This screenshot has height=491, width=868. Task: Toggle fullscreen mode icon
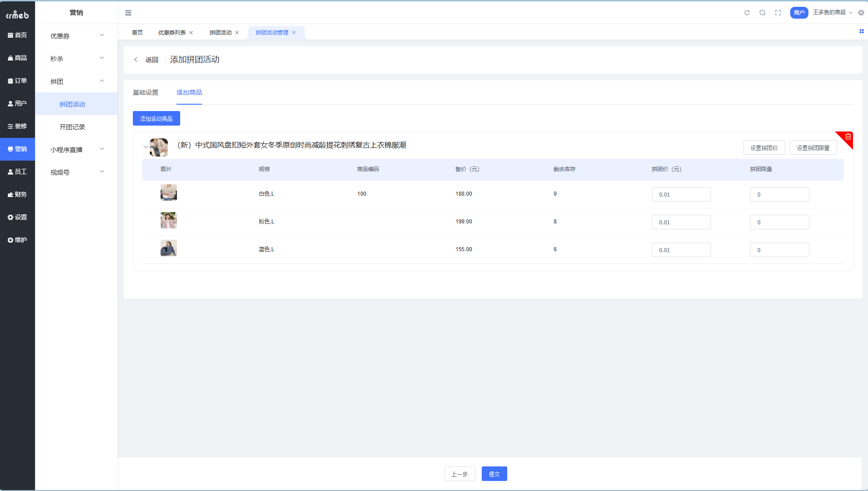[x=778, y=13]
